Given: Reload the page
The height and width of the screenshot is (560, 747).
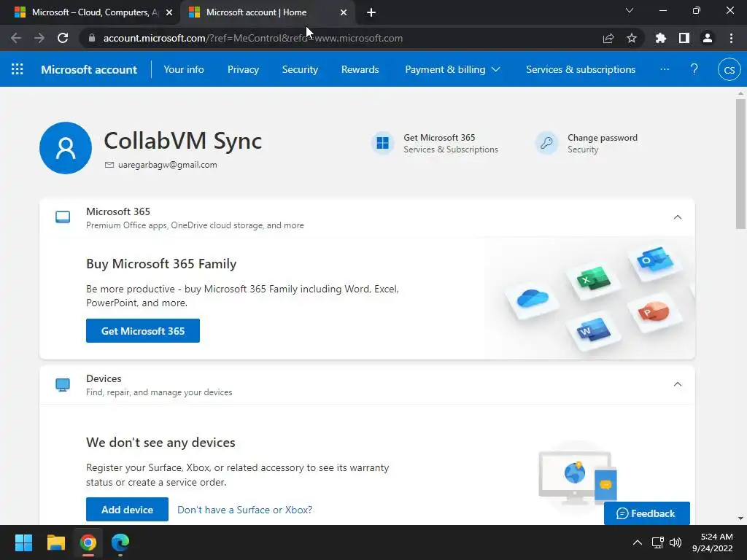Looking at the screenshot, I should coord(63,38).
